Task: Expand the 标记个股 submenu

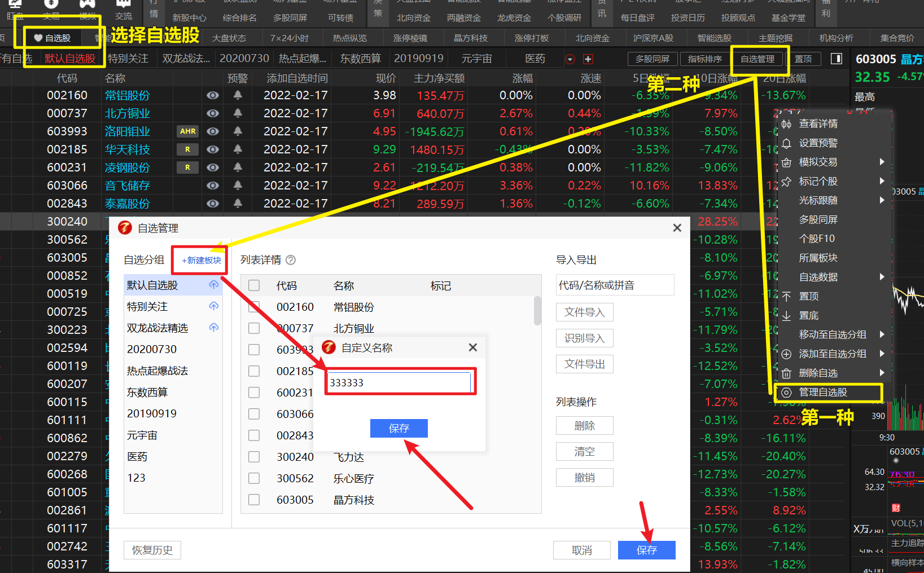Action: point(882,181)
